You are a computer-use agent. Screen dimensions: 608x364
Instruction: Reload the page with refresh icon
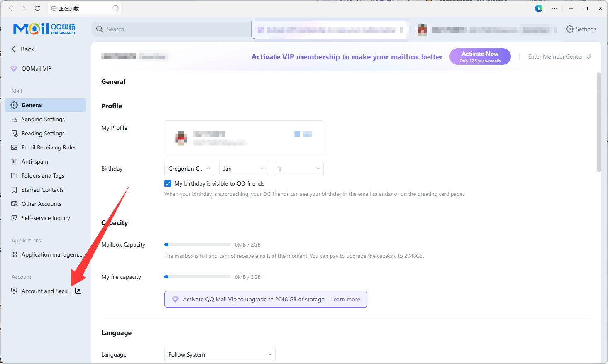pos(37,8)
